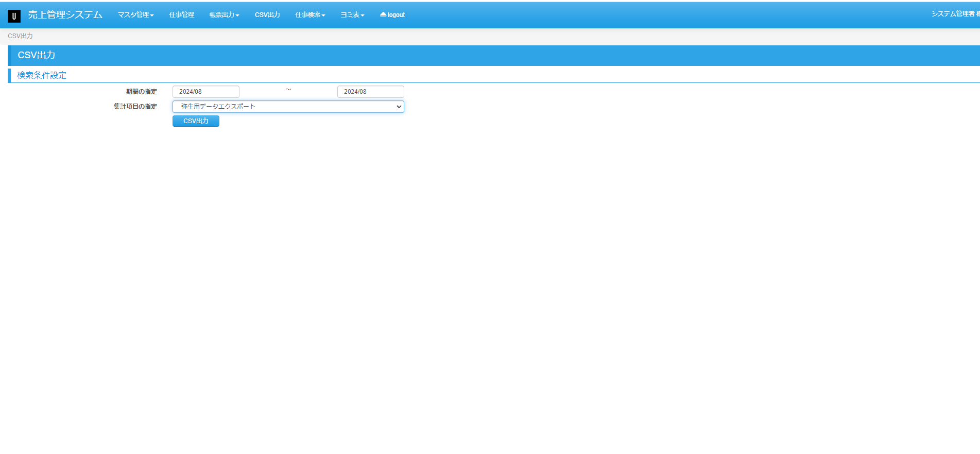The height and width of the screenshot is (454, 980).
Task: Expand the 帳票出力 dropdown menu
Action: (224, 15)
